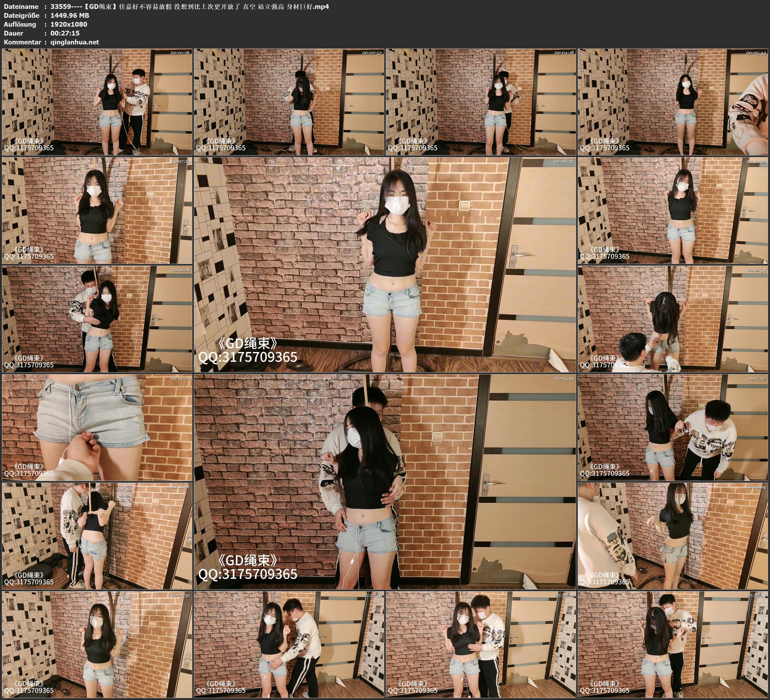
Task: Open the frame marked 00:04:18
Action: point(480,102)
